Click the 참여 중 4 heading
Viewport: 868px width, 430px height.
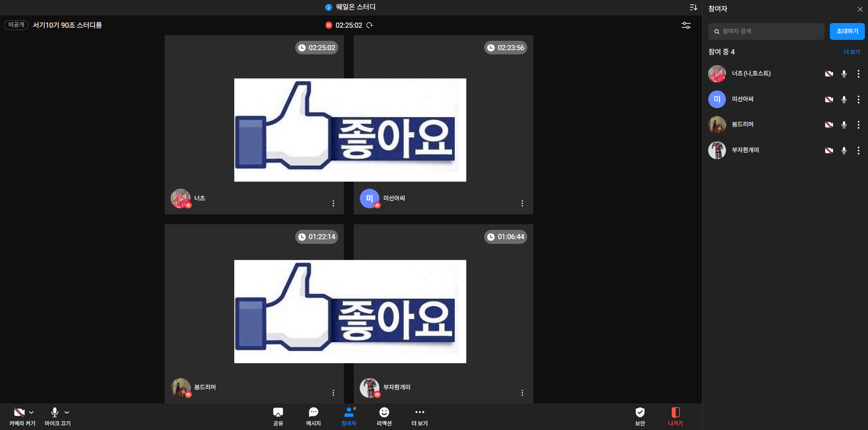[x=722, y=52]
